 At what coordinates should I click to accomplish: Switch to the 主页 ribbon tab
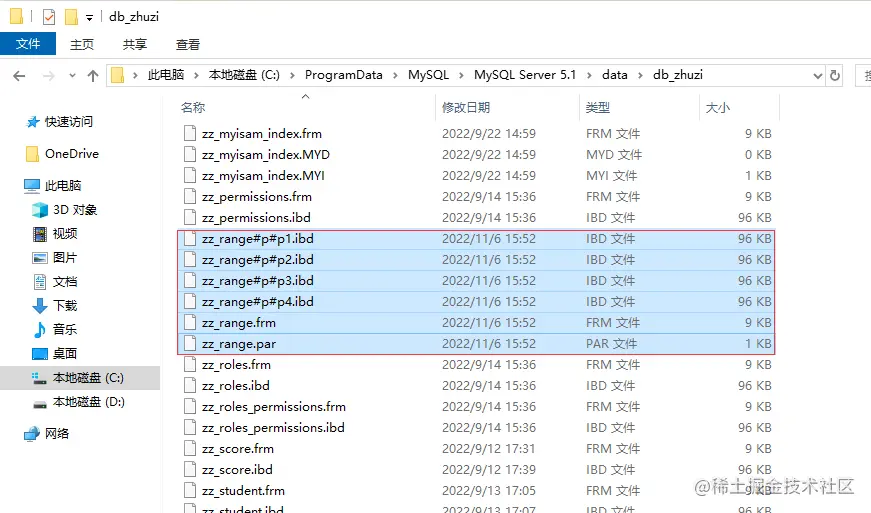pos(82,44)
